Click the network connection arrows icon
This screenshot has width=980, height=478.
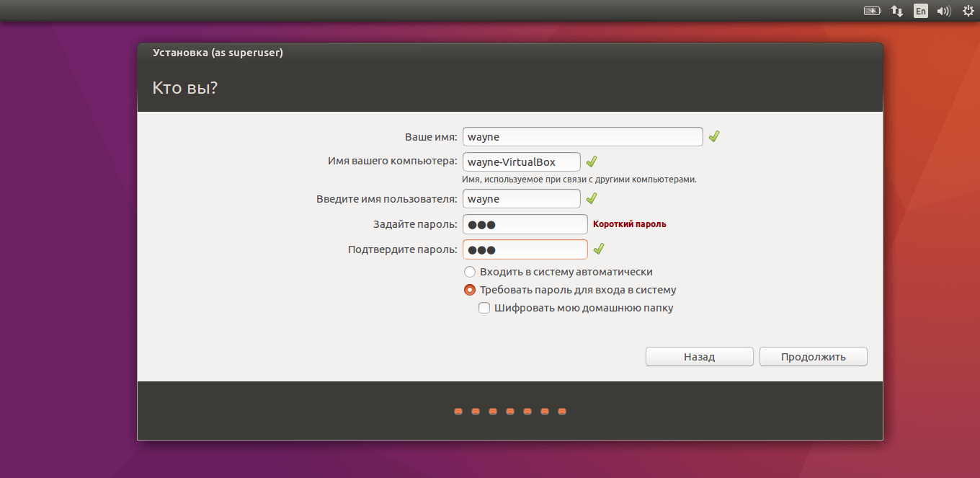pyautogui.click(x=897, y=11)
